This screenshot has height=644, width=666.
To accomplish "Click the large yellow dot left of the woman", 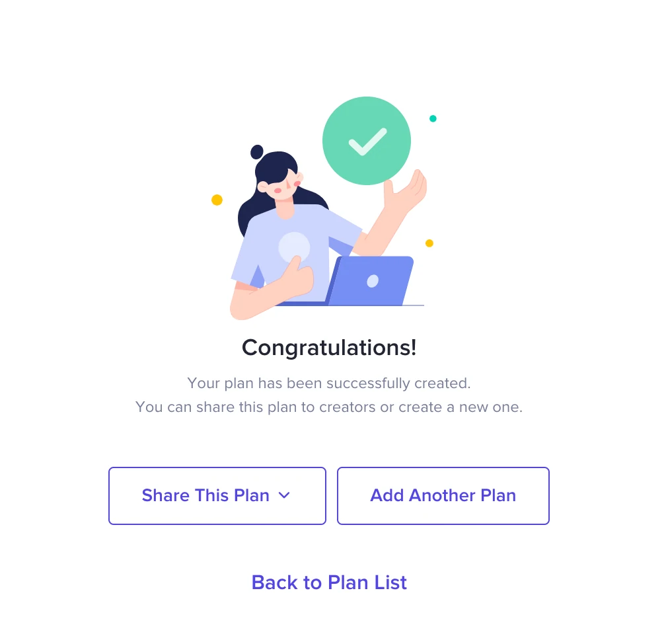I will pos(217,200).
